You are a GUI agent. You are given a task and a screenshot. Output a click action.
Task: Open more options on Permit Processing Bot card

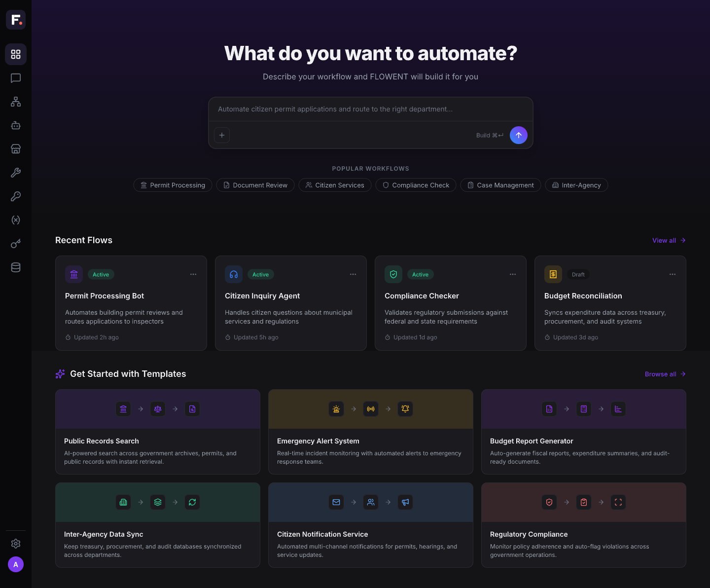pos(193,274)
